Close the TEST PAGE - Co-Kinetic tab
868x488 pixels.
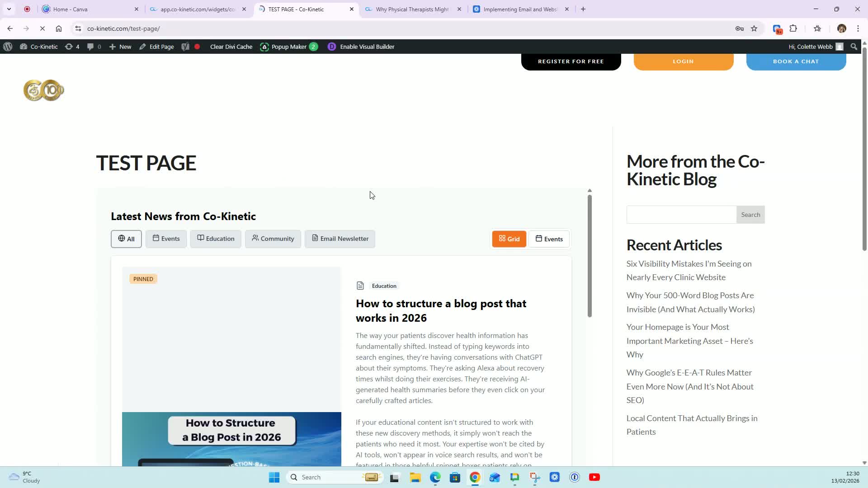[x=352, y=9]
